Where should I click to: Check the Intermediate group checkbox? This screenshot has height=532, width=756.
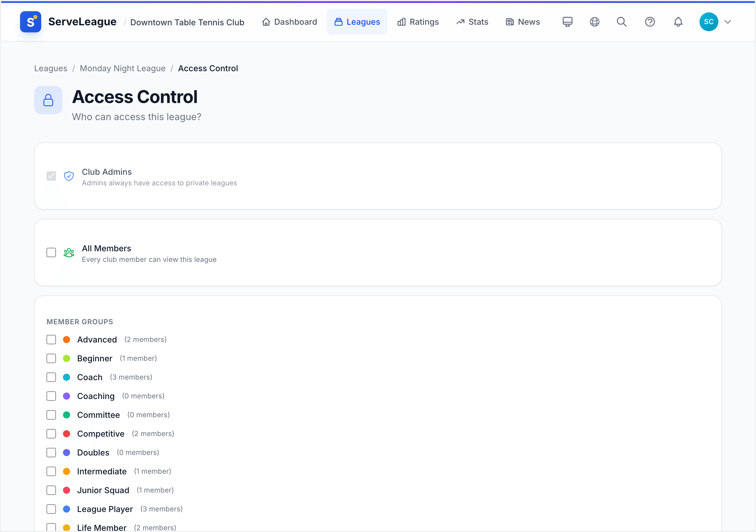(51, 471)
